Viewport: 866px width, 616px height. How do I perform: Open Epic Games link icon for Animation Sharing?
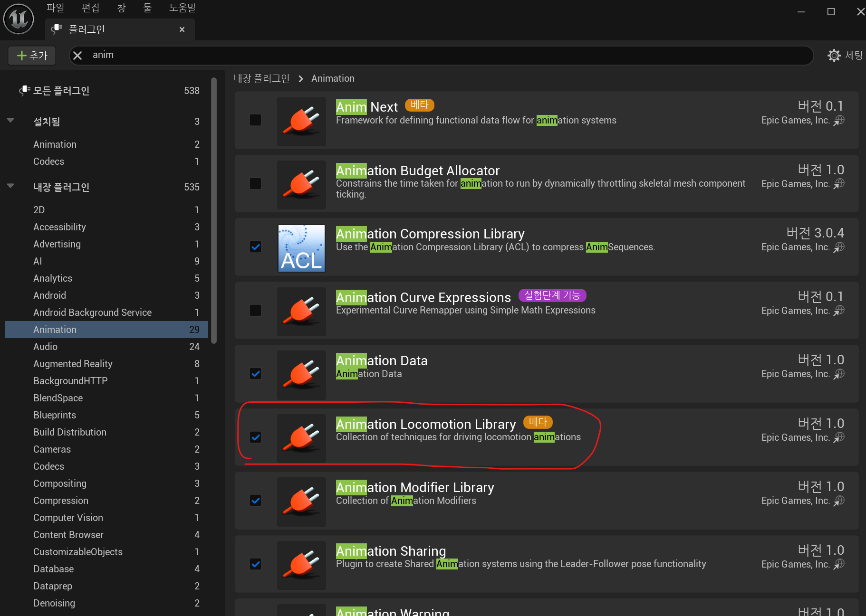click(839, 564)
